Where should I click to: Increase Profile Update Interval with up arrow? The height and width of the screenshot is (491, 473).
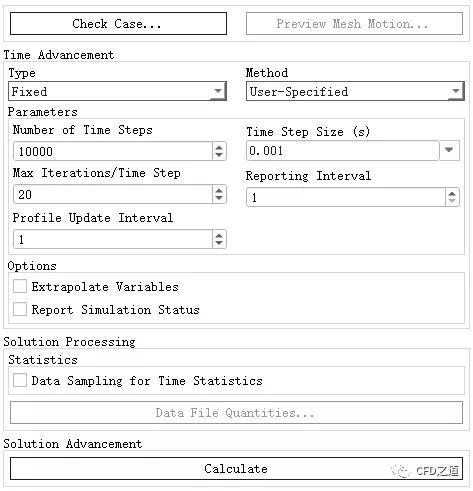tap(219, 235)
